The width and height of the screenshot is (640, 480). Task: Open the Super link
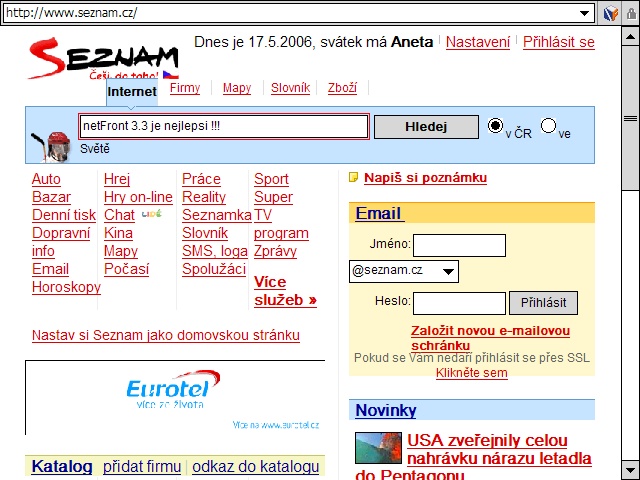[x=273, y=197]
